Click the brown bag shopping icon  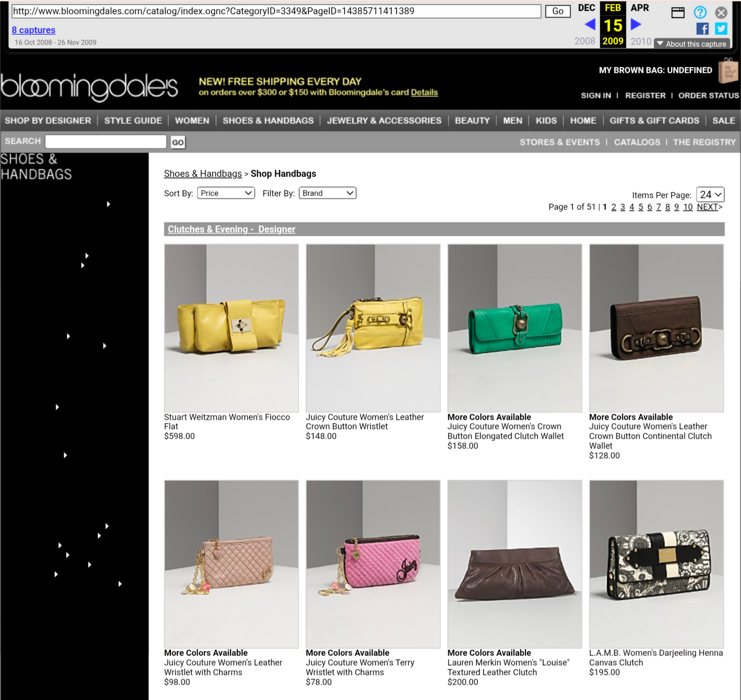[728, 71]
